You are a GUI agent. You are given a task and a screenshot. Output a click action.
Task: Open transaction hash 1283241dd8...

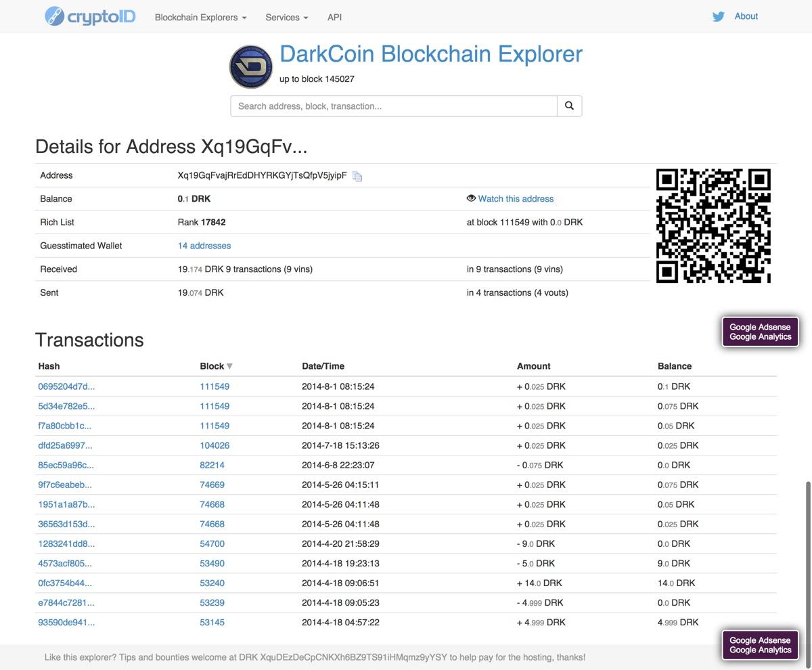coord(66,543)
